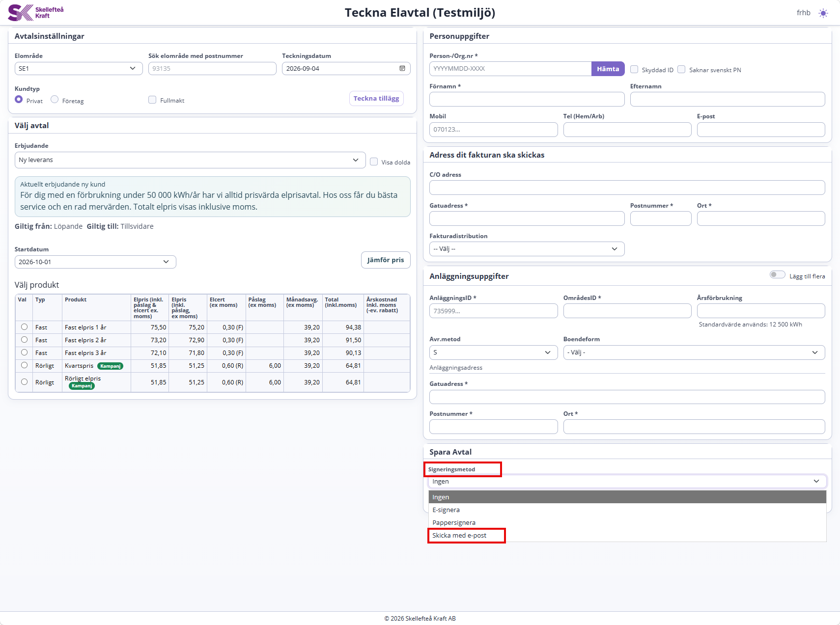
Task: Open the Fakturadistribution dropdown
Action: click(x=527, y=249)
